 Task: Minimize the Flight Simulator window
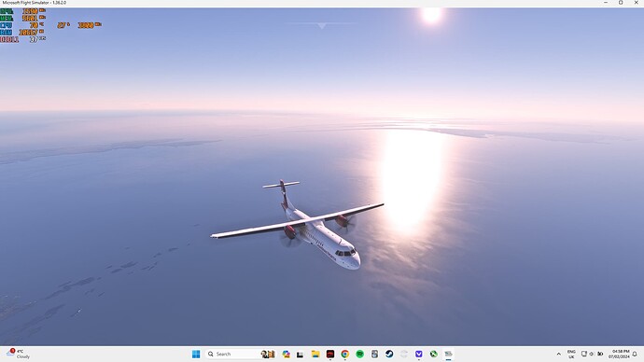click(606, 3)
